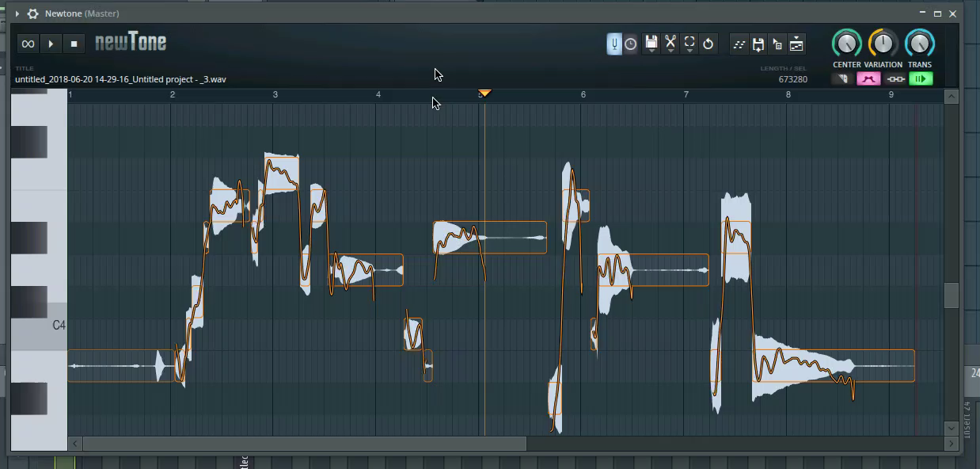Toggle the green play-follow button
Screen dimensions: 980x469
921,78
